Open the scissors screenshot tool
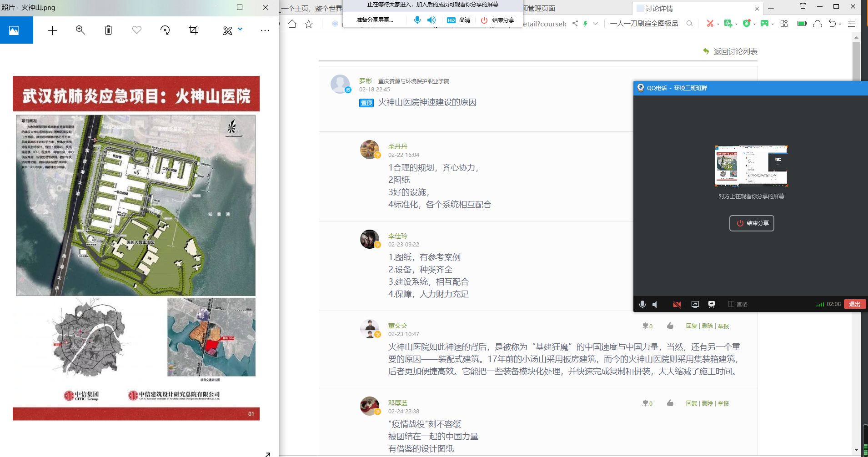Image resolution: width=868 pixels, height=457 pixels. 710,23
